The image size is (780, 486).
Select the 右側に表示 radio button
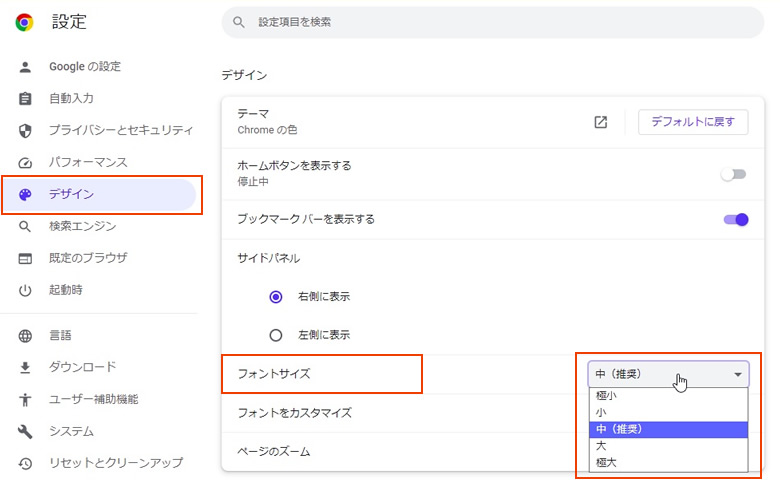pos(276,297)
